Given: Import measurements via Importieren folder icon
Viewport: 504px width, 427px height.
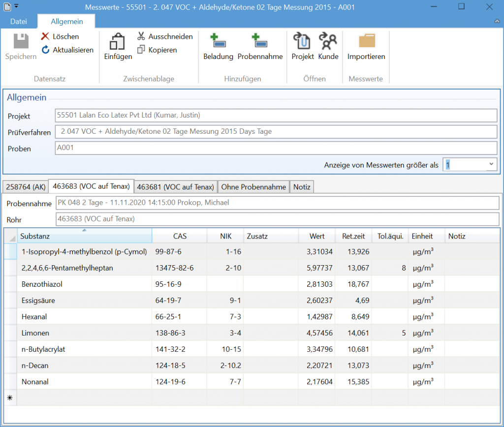Looking at the screenshot, I should [366, 41].
